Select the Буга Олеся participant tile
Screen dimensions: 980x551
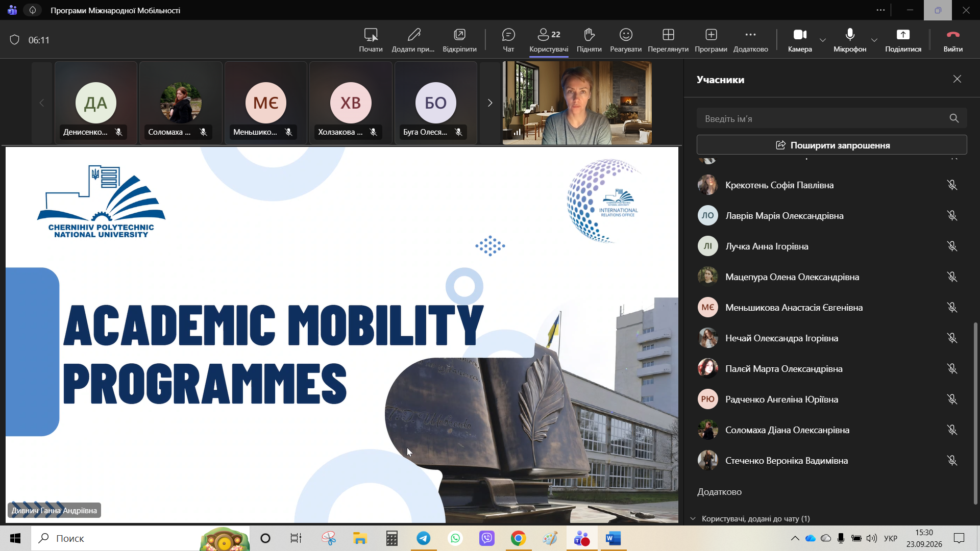pos(435,103)
